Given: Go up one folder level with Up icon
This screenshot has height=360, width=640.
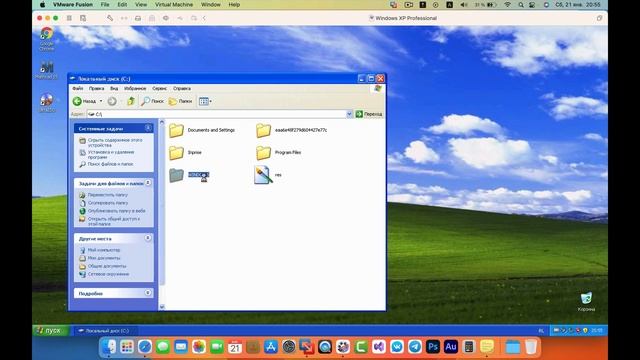Looking at the screenshot, I should (131, 101).
